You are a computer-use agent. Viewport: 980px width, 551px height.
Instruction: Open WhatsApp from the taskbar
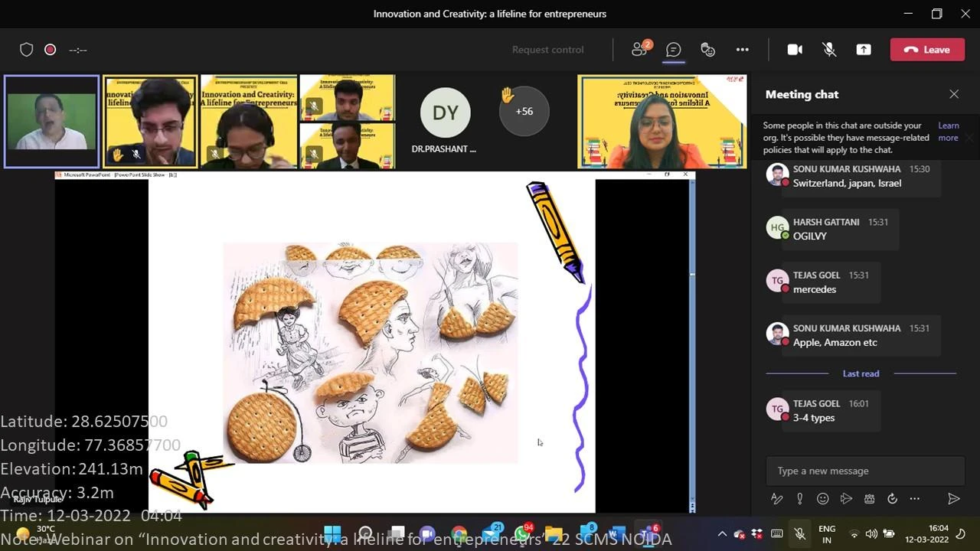point(523,533)
